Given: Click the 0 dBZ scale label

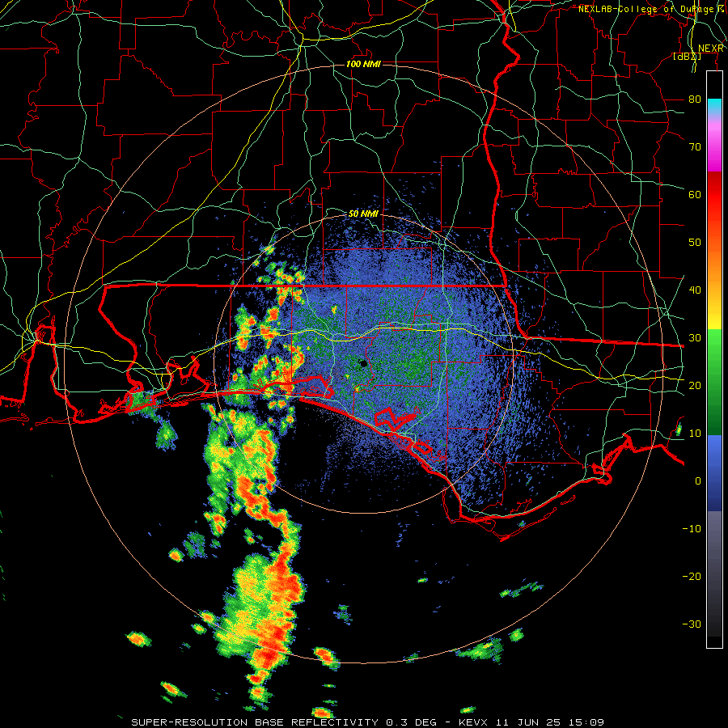Looking at the screenshot, I should coord(698,481).
